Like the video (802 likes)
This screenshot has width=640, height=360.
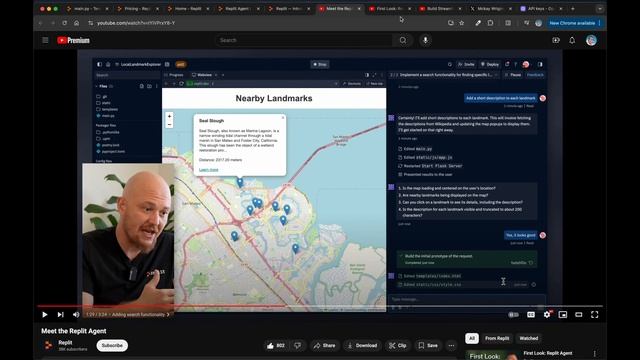coord(276,345)
